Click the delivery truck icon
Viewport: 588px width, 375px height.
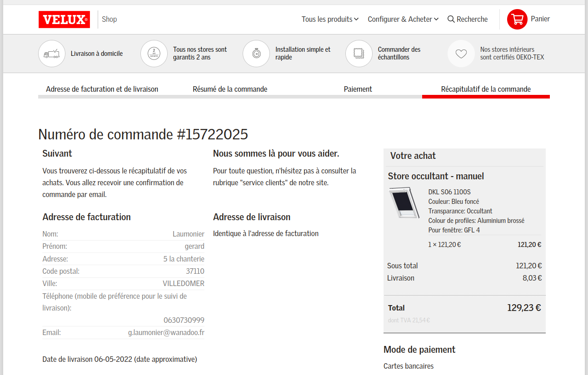(x=51, y=54)
